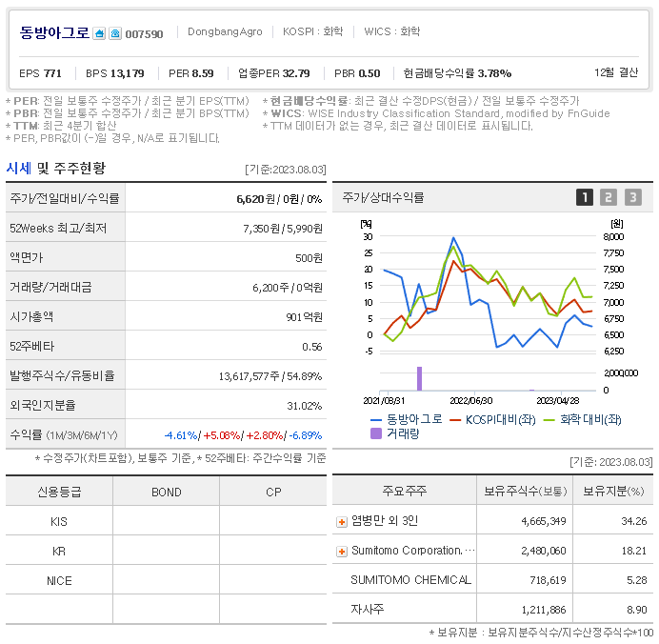Expand the 염병만 외 3인 shareholder row

(x=342, y=522)
